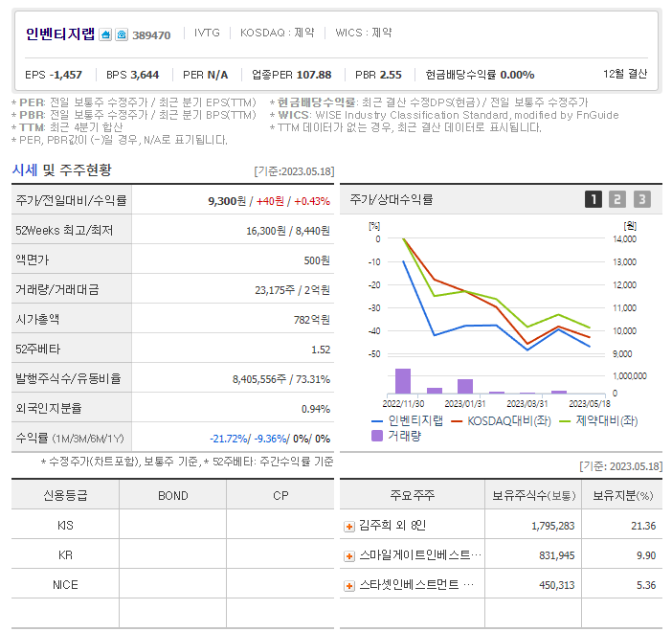Click the 12월 결산 label
The image size is (672, 632).
click(625, 74)
